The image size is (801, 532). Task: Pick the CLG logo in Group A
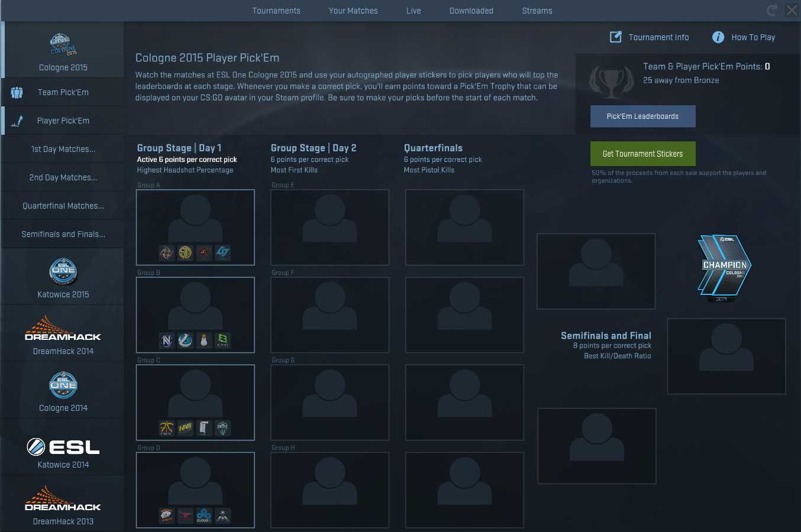(x=223, y=253)
